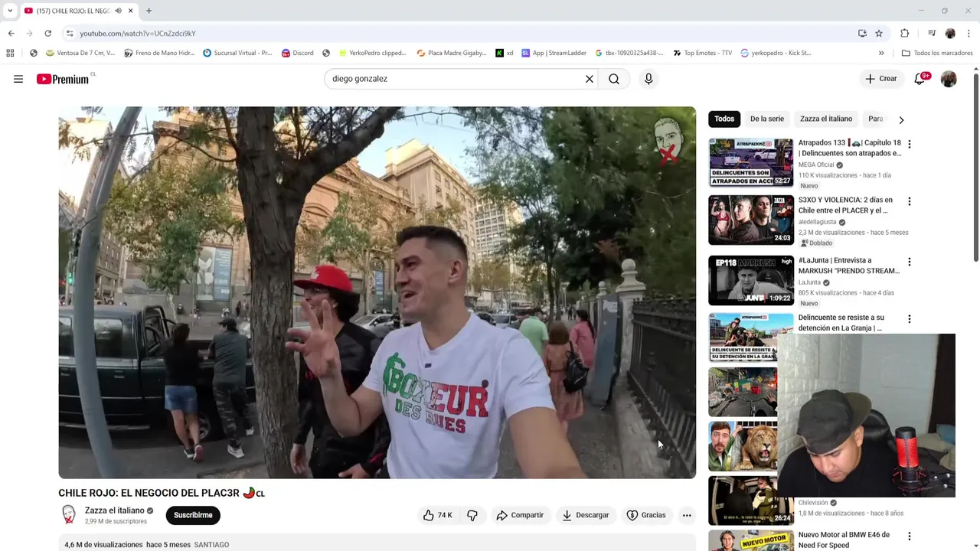980x551 pixels.
Task: Open options for the #LaJunta video
Action: 910,262
